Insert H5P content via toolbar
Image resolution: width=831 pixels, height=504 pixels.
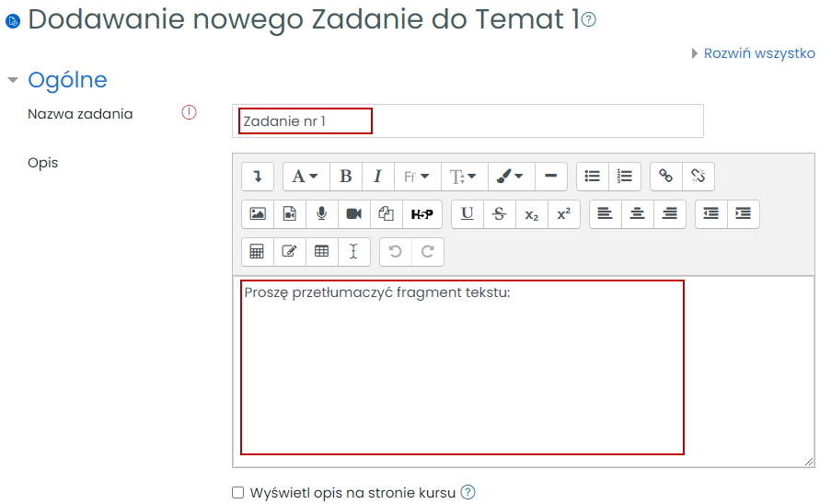pos(421,213)
